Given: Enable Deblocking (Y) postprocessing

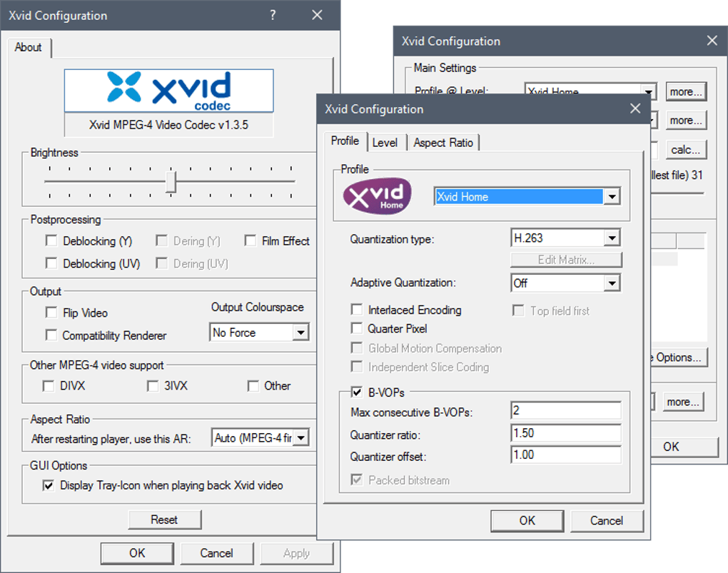Looking at the screenshot, I should click(51, 240).
